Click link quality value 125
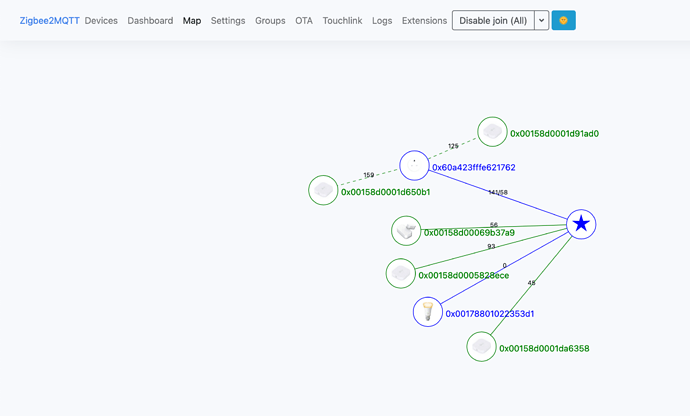 tap(453, 146)
